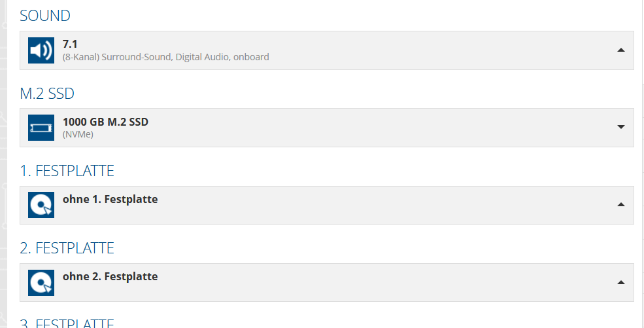The height and width of the screenshot is (328, 644).
Task: Select the 7.1 sound option label
Action: pyautogui.click(x=71, y=45)
